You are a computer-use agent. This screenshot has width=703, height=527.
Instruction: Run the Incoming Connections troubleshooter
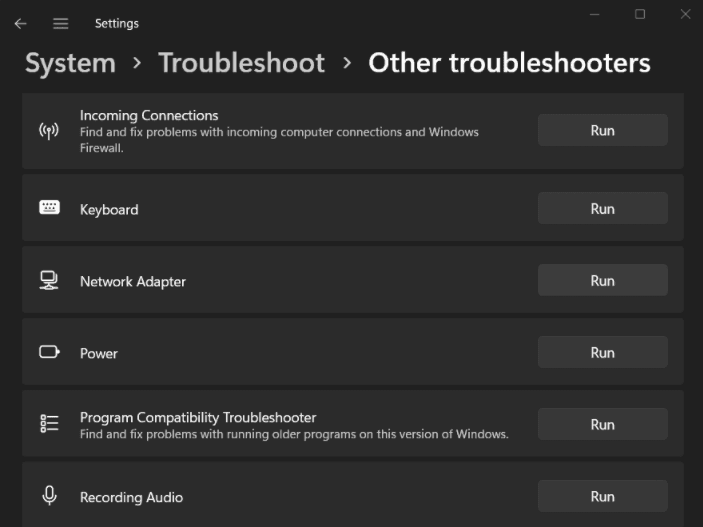coord(603,130)
